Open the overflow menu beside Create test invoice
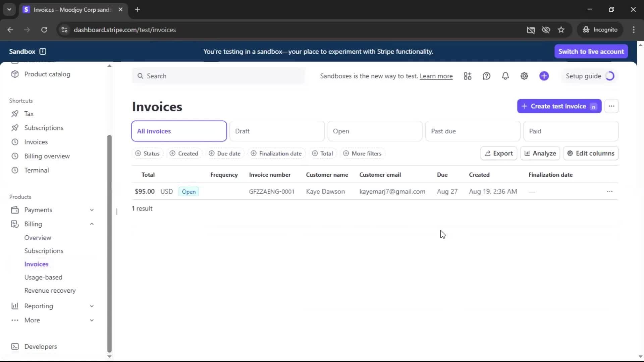 (611, 106)
